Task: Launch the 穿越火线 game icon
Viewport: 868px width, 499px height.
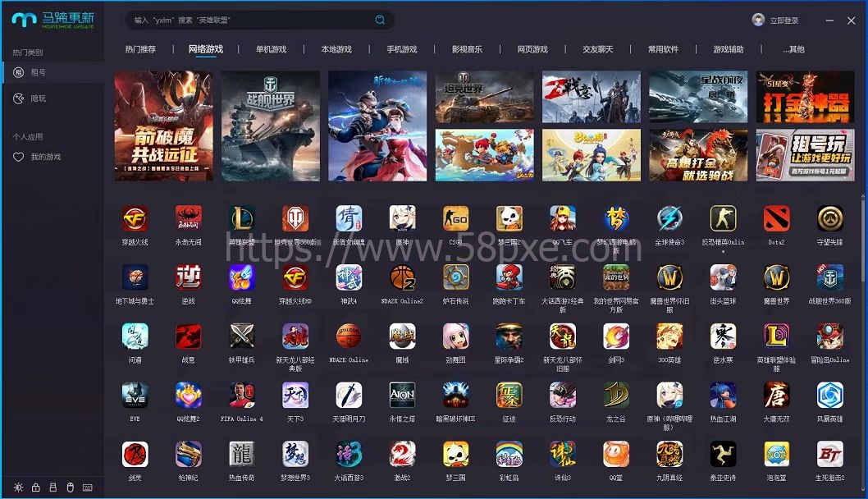Action: click(135, 219)
